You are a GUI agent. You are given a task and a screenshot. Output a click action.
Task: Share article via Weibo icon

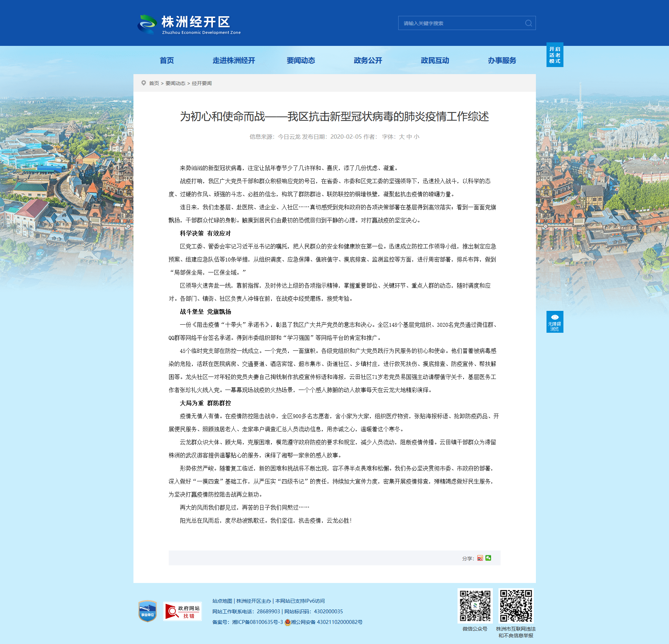click(480, 558)
